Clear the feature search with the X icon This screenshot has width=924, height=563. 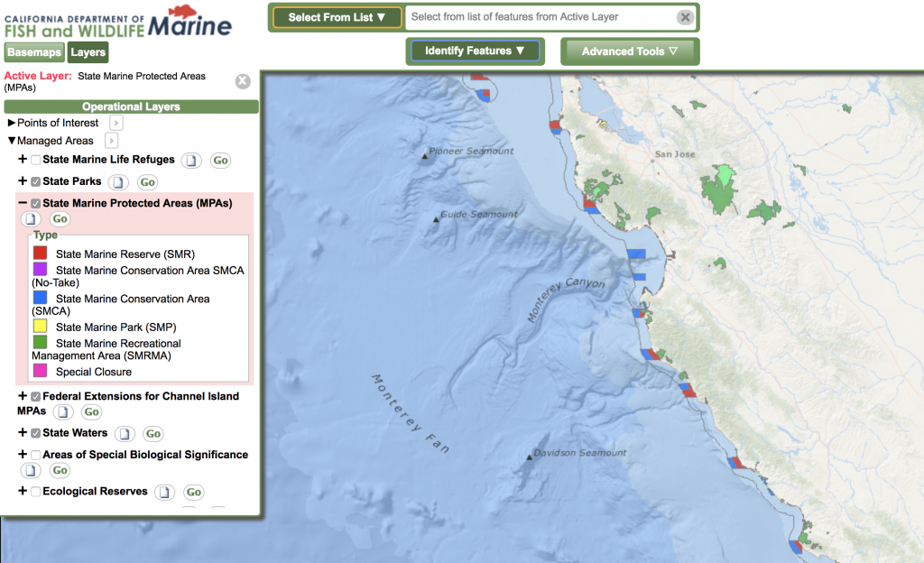(x=685, y=17)
